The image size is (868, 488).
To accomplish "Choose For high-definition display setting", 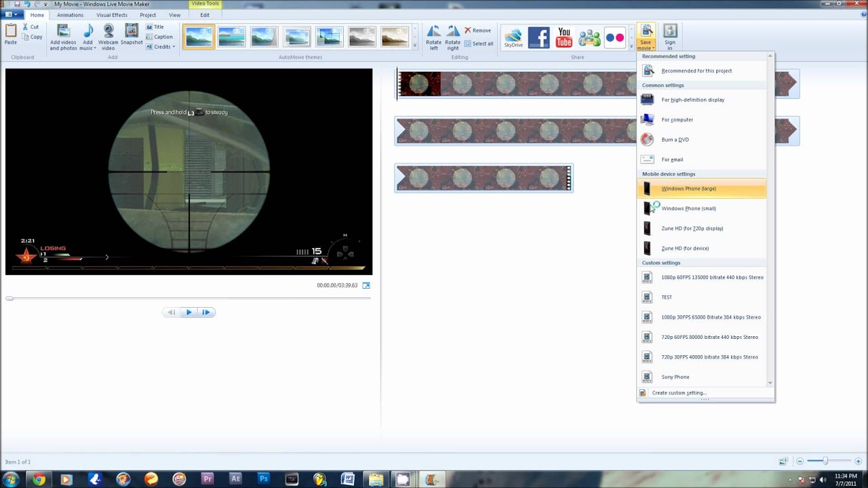I will [x=703, y=100].
